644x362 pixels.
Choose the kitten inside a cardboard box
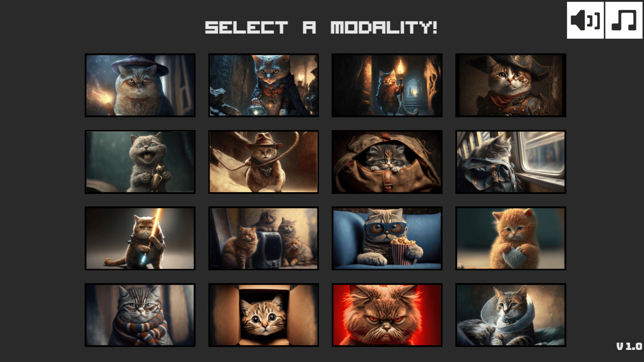click(x=263, y=315)
